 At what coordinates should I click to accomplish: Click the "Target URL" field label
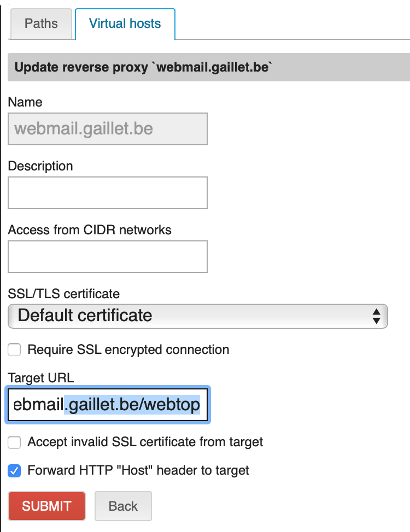(41, 377)
